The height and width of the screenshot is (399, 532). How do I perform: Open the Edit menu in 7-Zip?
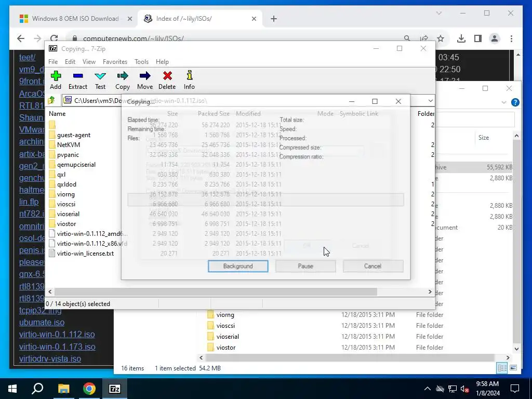point(70,62)
